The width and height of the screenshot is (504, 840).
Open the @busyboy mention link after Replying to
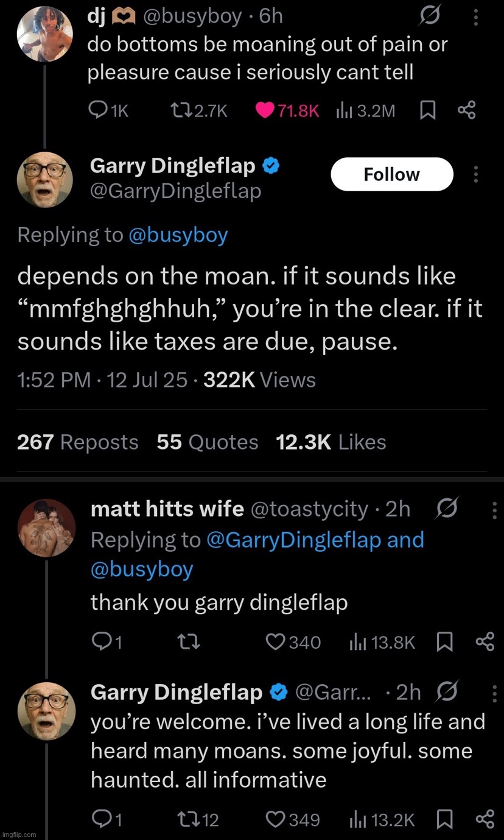pos(178,235)
